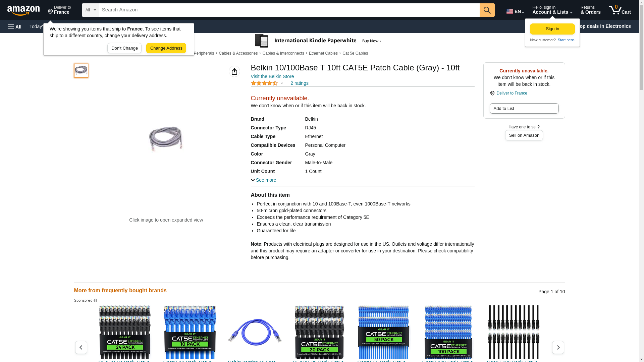Open the cart icon

pyautogui.click(x=620, y=10)
